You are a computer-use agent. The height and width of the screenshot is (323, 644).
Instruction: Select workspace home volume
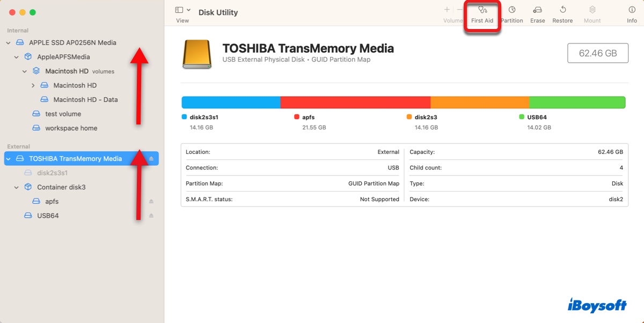pyautogui.click(x=71, y=128)
